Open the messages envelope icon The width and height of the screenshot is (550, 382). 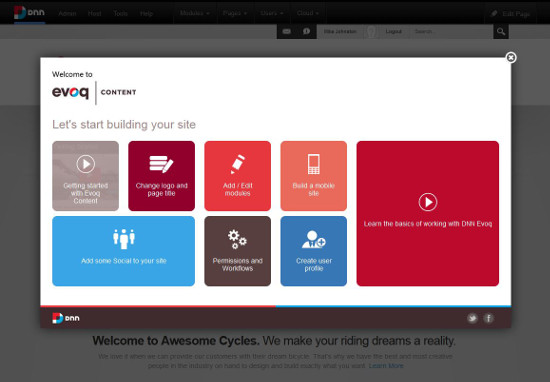287,32
